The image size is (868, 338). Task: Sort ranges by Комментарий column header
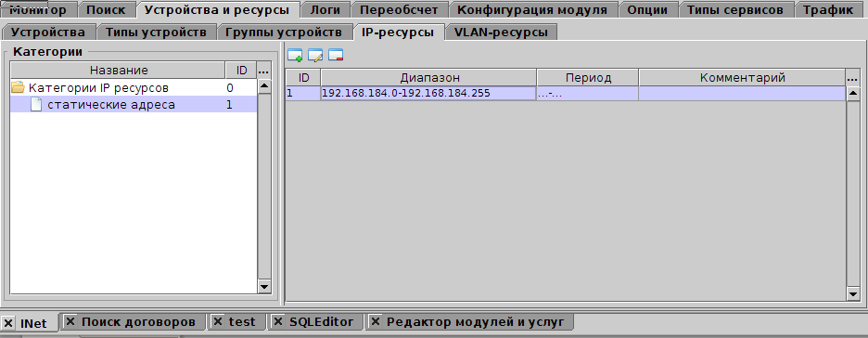pyautogui.click(x=742, y=78)
